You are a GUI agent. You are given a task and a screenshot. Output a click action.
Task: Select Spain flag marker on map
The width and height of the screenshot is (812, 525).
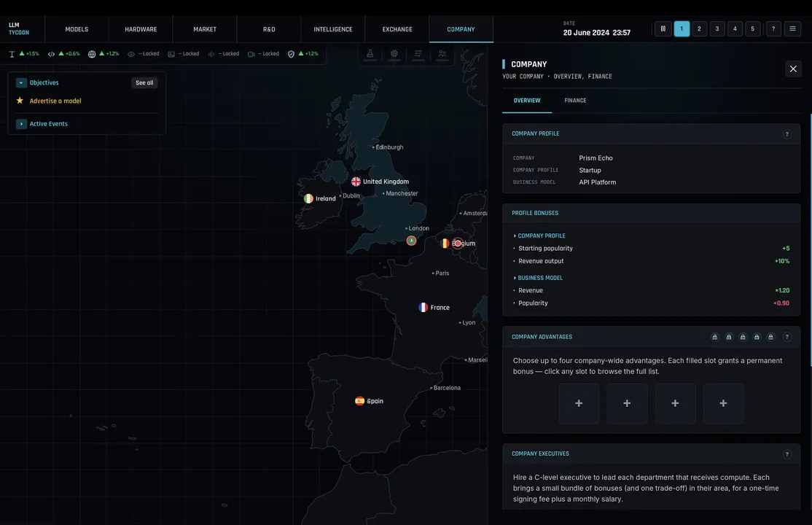[359, 400]
